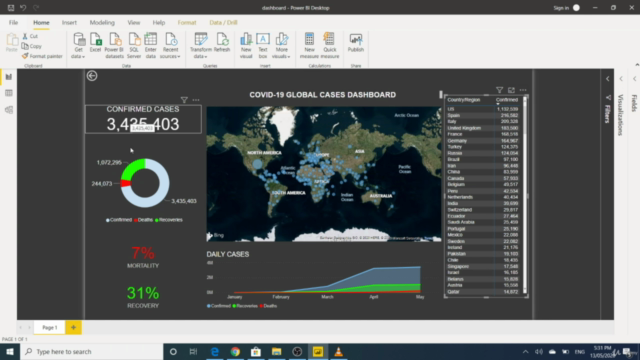Connect to SQL Server

click(x=134, y=46)
